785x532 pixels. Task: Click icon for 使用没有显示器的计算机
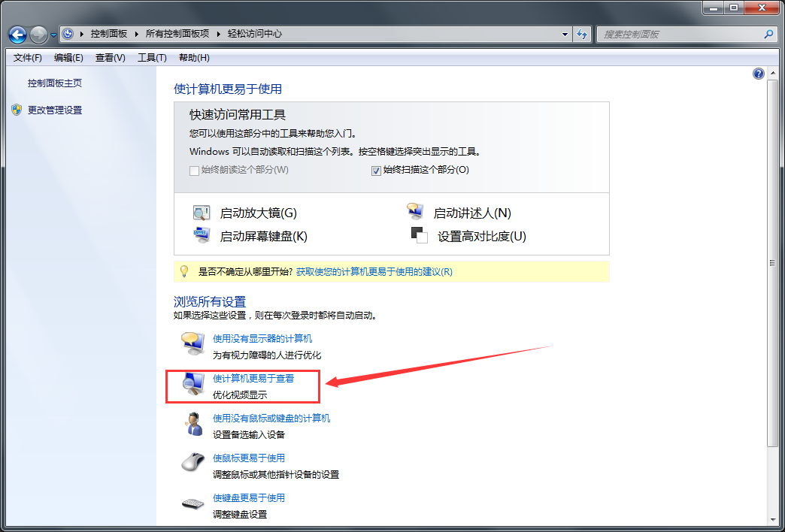coord(192,343)
